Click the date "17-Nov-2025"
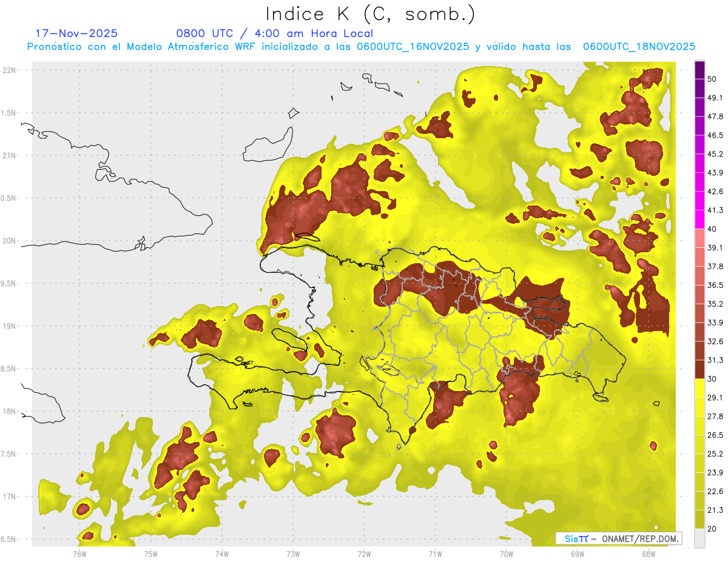This screenshot has width=728, height=562. 77,33
